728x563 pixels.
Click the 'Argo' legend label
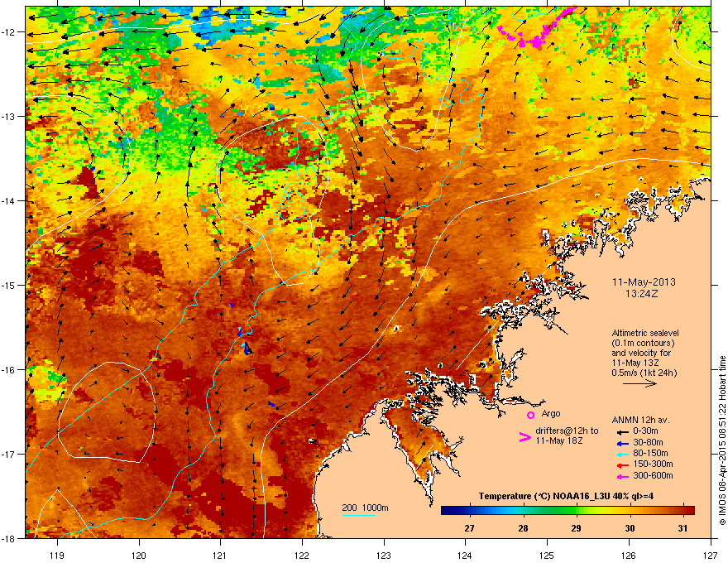[551, 413]
